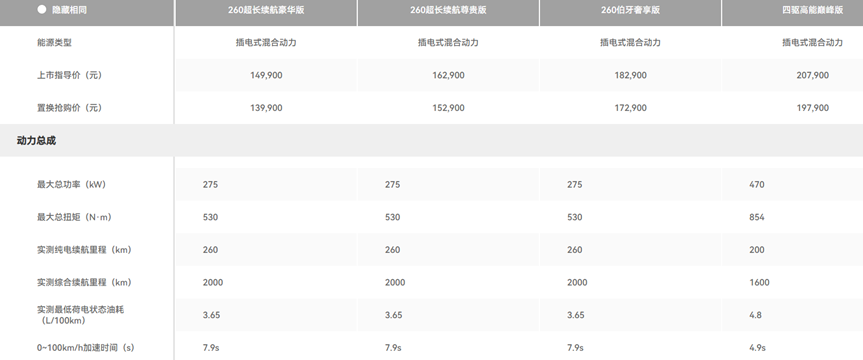Viewport: 863px width, 360px height.
Task: Select the 139,900 trade-in price cell
Action: point(266,108)
